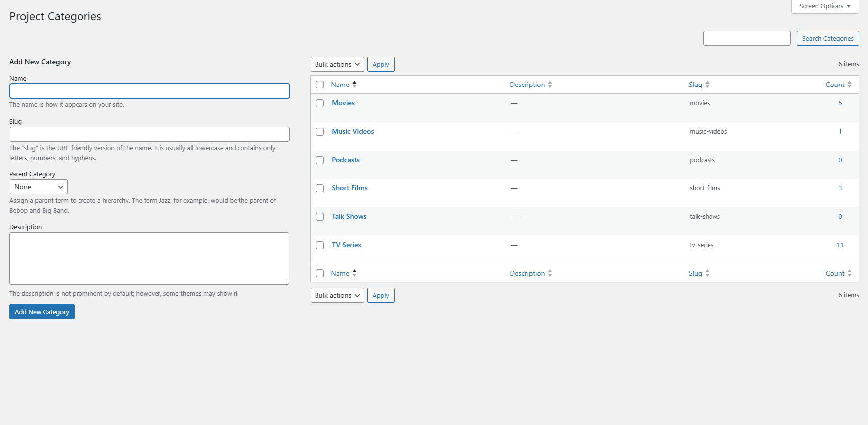Focus the category Name input field
The height and width of the screenshot is (425, 868).
(150, 91)
